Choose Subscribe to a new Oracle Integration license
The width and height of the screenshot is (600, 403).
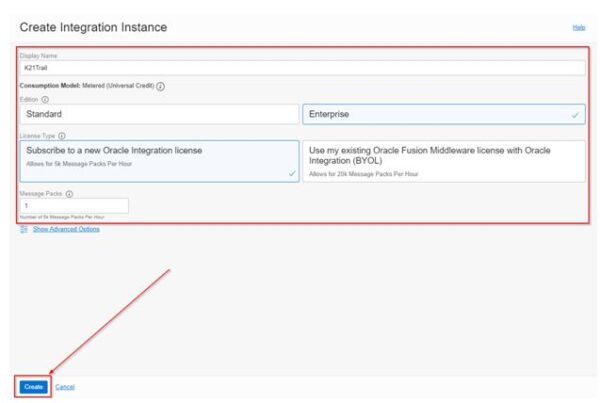pos(159,161)
